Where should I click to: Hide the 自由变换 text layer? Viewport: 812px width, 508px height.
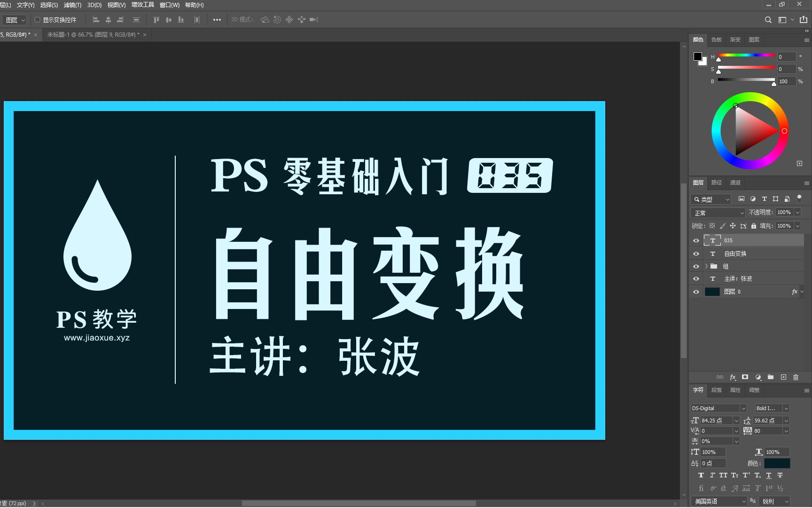696,254
